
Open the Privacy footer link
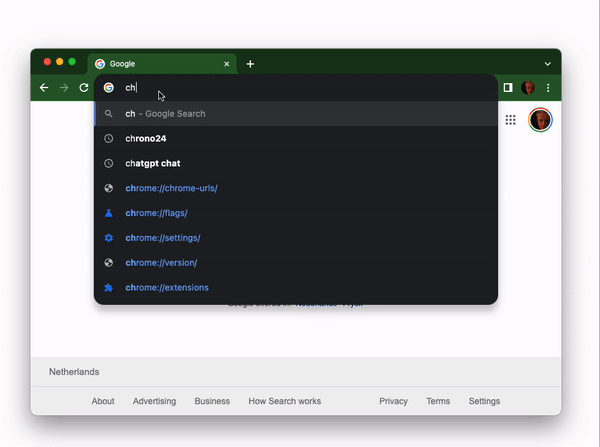coord(393,401)
